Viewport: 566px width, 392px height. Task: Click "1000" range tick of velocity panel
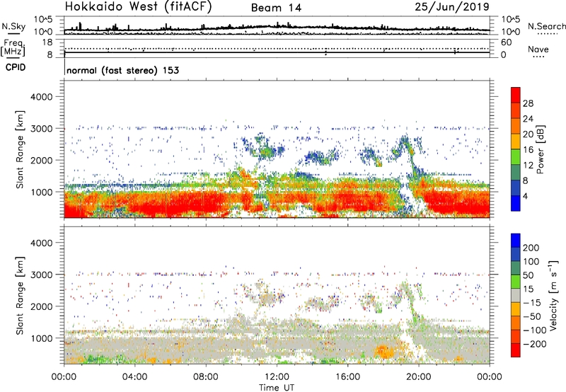click(41, 338)
